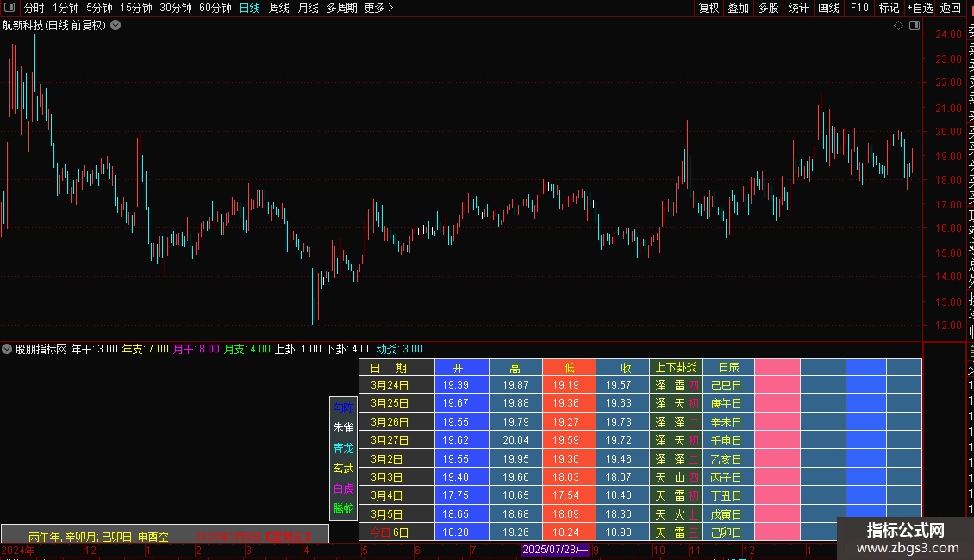Viewport: 974px width, 560px height.
Task: Click the 标记 button
Action: coord(889,8)
